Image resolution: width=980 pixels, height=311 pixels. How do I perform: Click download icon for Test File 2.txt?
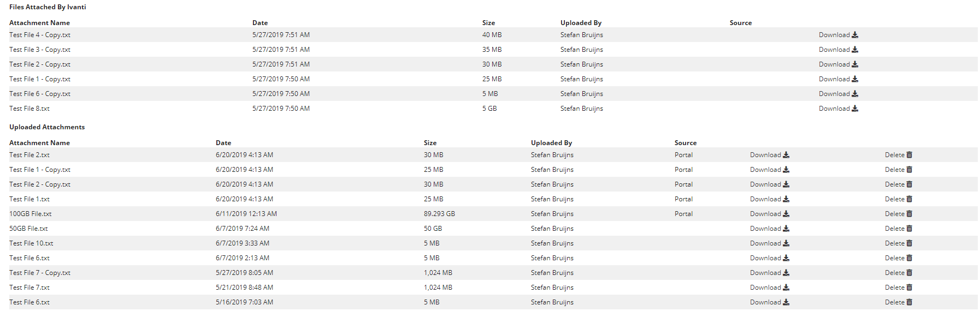coord(786,155)
